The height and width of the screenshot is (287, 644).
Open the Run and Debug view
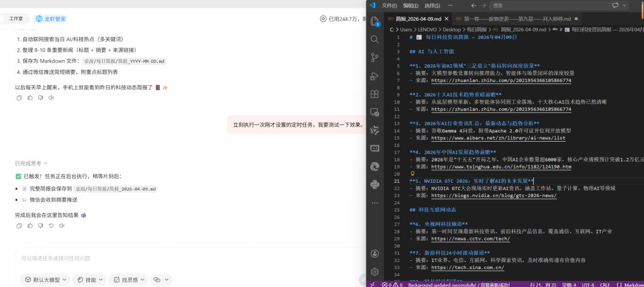point(374,76)
